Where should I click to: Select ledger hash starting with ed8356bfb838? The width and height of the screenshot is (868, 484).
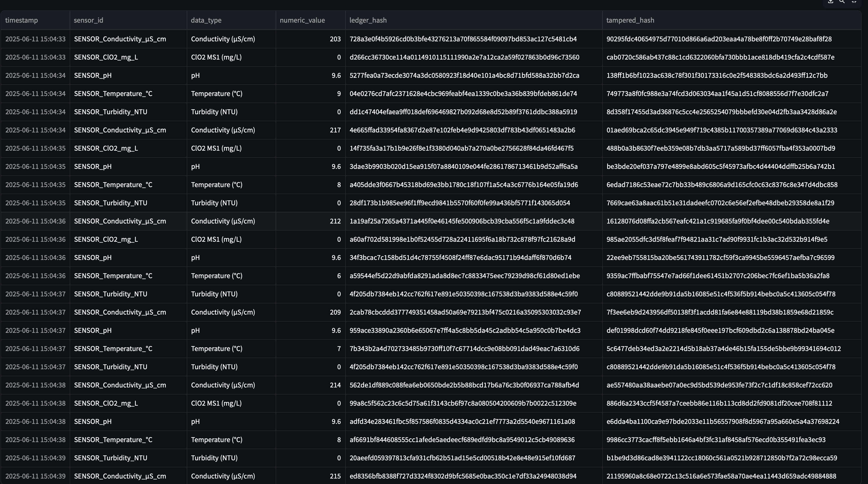point(474,476)
